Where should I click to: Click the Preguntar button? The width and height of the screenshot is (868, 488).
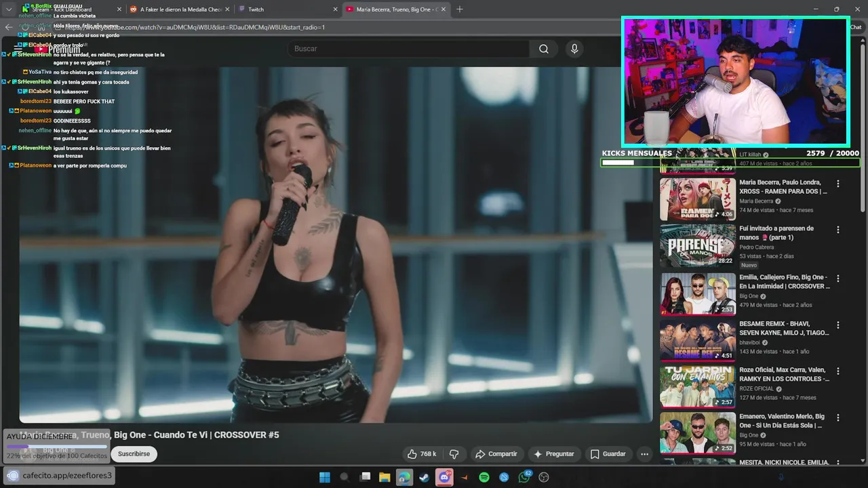point(554,454)
